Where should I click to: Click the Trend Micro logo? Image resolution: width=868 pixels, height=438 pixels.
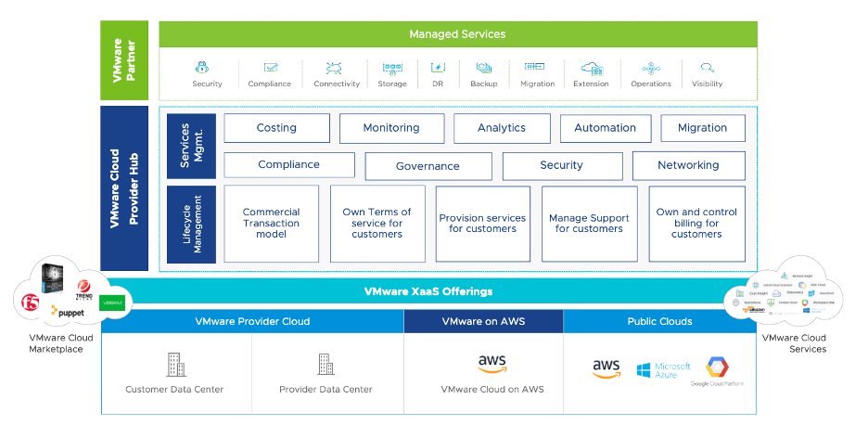click(x=83, y=290)
